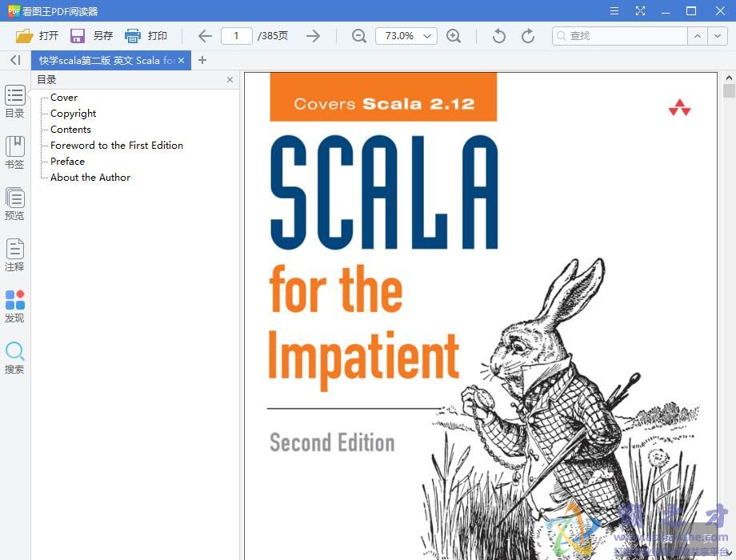Open the 73.0% zoom level dropdown
The height and width of the screenshot is (560, 736).
point(406,36)
